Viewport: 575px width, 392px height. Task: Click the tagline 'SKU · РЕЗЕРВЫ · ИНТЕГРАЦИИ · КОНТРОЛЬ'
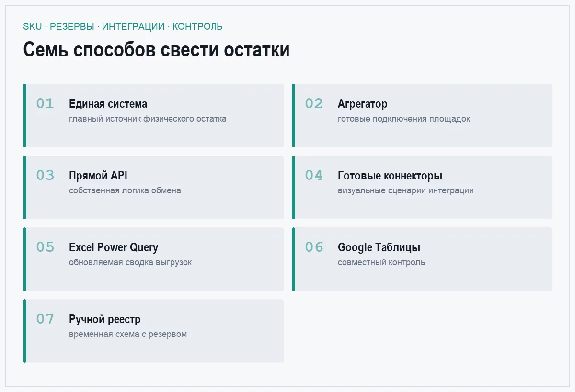123,27
